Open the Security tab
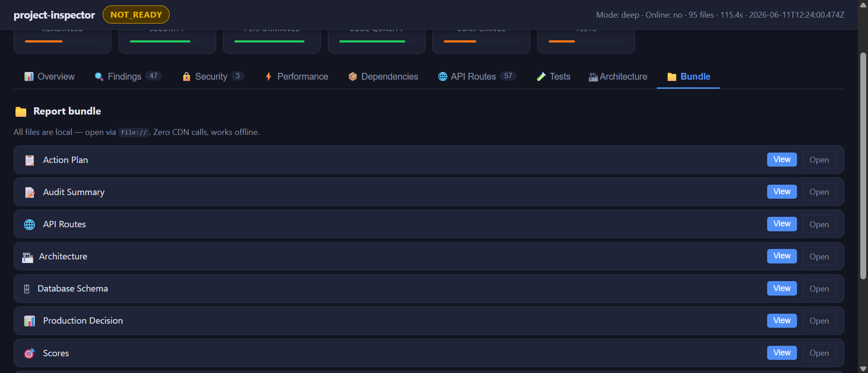This screenshot has height=373, width=868. 213,77
